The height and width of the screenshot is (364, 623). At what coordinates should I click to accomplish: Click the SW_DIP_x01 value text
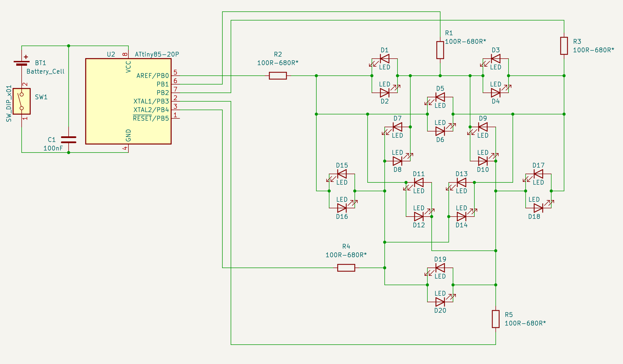point(9,104)
